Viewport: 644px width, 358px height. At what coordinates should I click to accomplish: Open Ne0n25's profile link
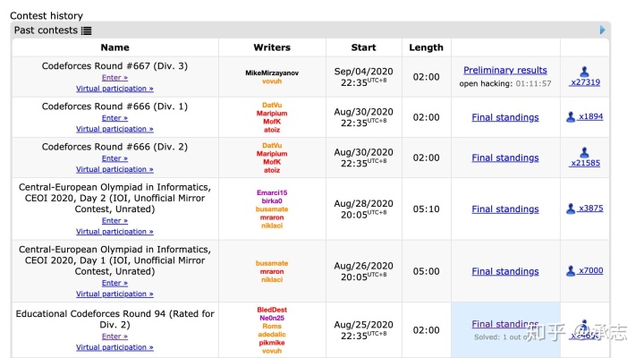point(272,318)
